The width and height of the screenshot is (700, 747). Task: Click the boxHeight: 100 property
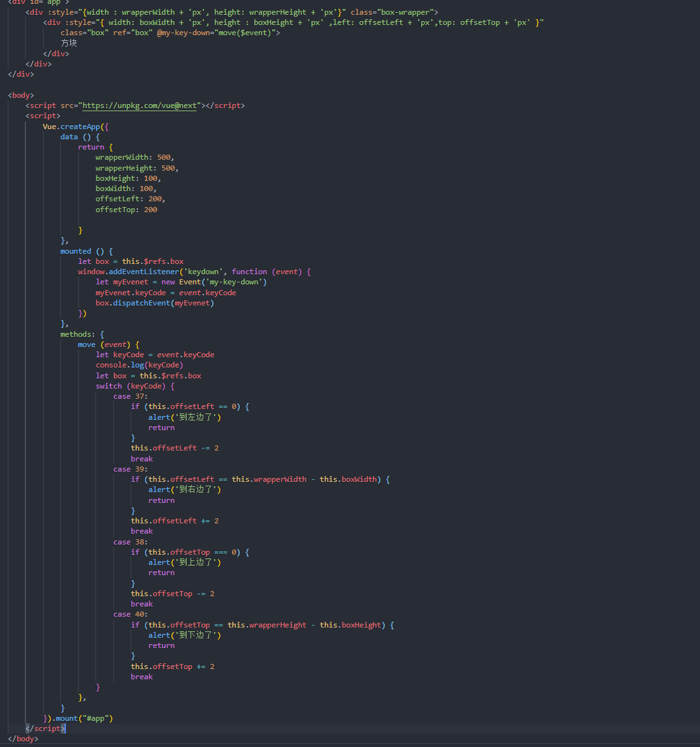128,179
